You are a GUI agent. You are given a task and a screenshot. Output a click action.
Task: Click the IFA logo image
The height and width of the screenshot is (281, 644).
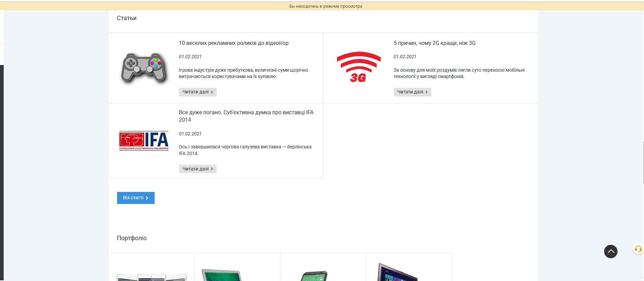144,141
